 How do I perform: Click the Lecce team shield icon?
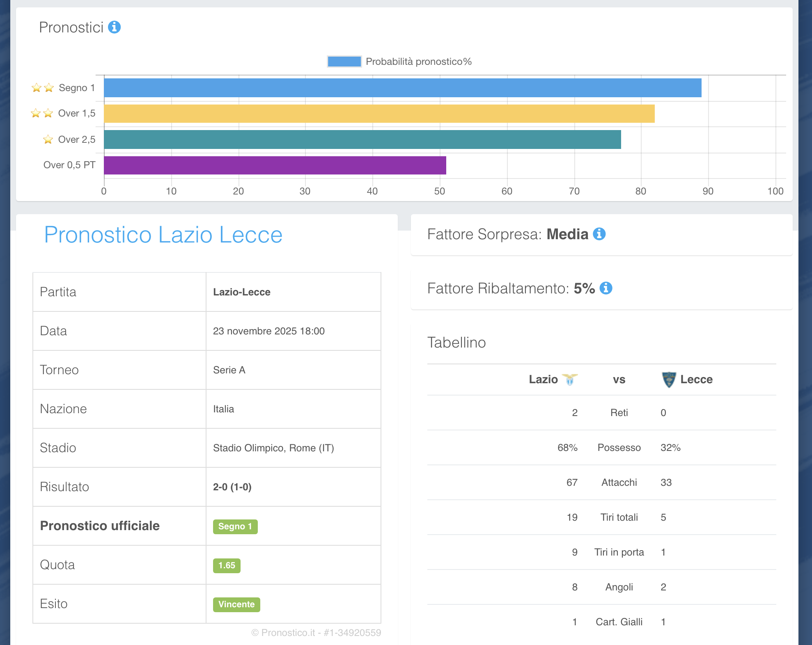coord(669,380)
